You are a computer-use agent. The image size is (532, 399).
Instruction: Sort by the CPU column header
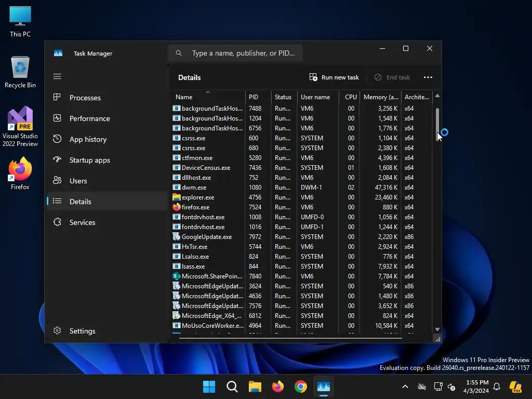pos(349,97)
